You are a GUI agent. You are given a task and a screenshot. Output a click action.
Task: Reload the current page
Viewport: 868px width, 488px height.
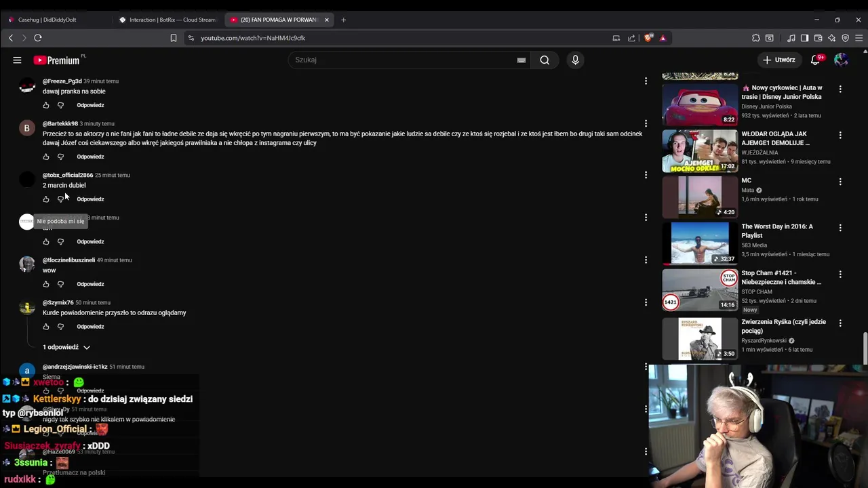pyautogui.click(x=38, y=38)
